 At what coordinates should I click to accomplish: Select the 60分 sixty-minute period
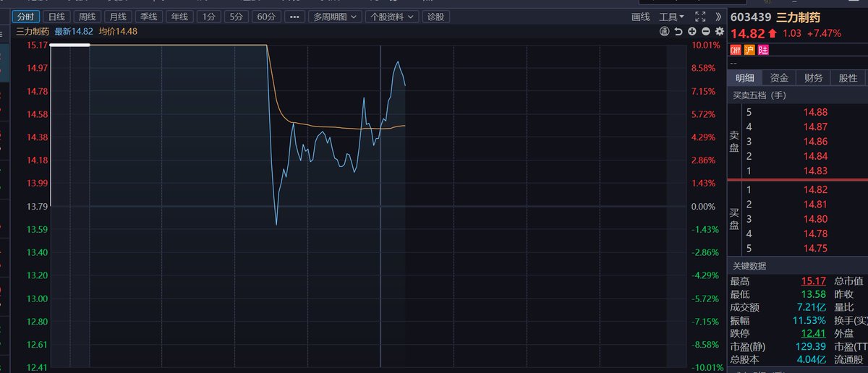pos(265,17)
